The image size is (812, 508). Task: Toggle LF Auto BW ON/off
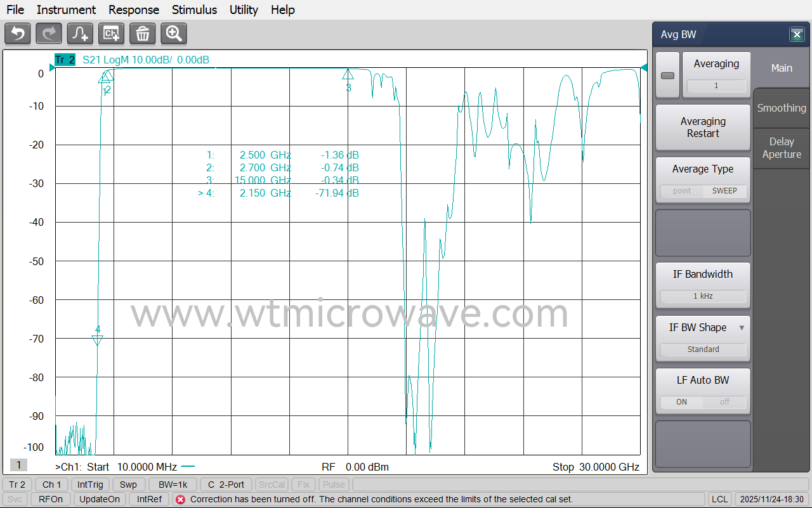(703, 402)
